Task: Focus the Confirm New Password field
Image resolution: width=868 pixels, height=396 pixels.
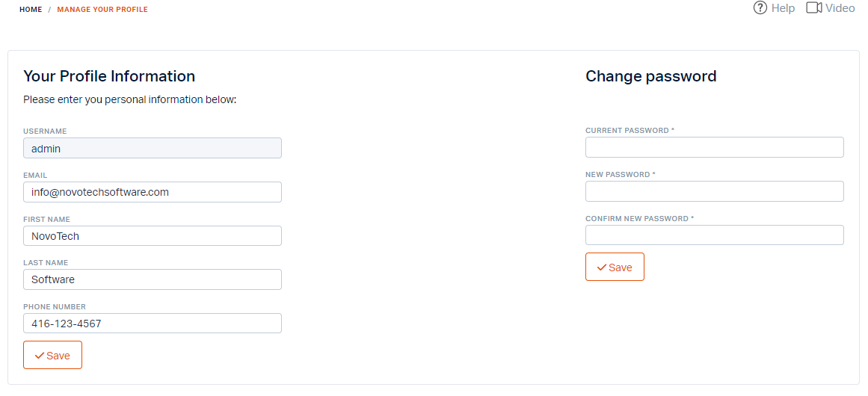Action: pos(715,235)
